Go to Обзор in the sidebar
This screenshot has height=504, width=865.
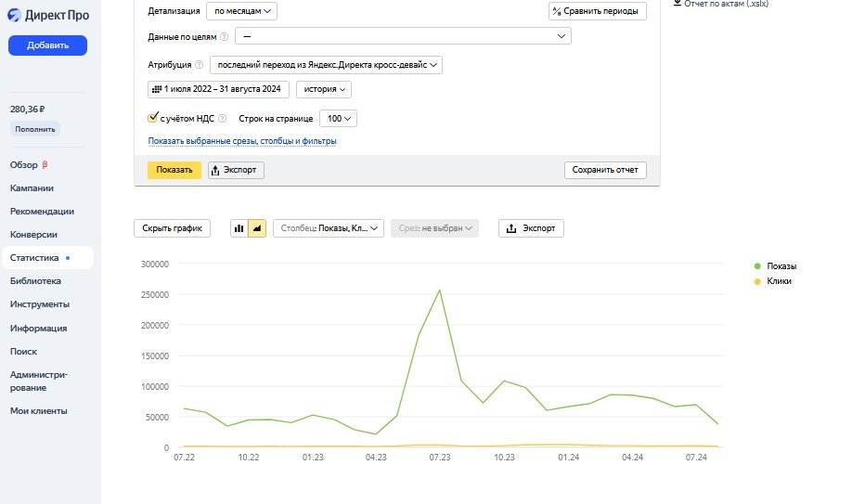tap(24, 165)
